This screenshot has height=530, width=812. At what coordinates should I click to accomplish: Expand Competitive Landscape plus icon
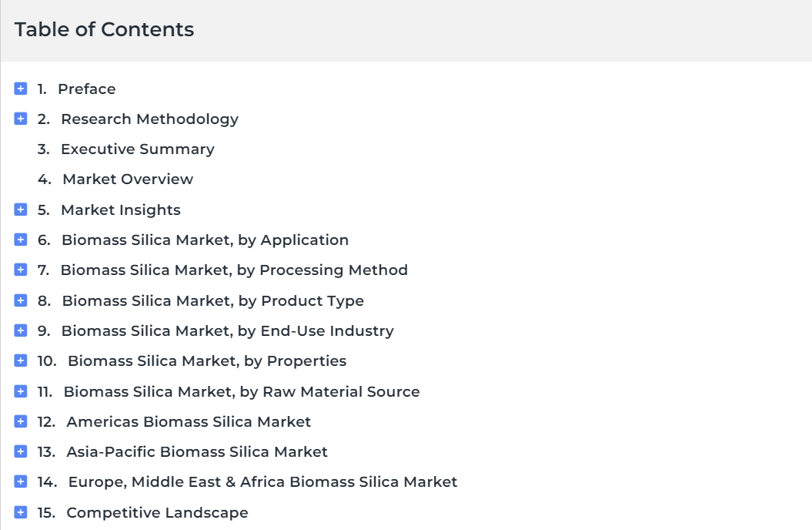21,512
